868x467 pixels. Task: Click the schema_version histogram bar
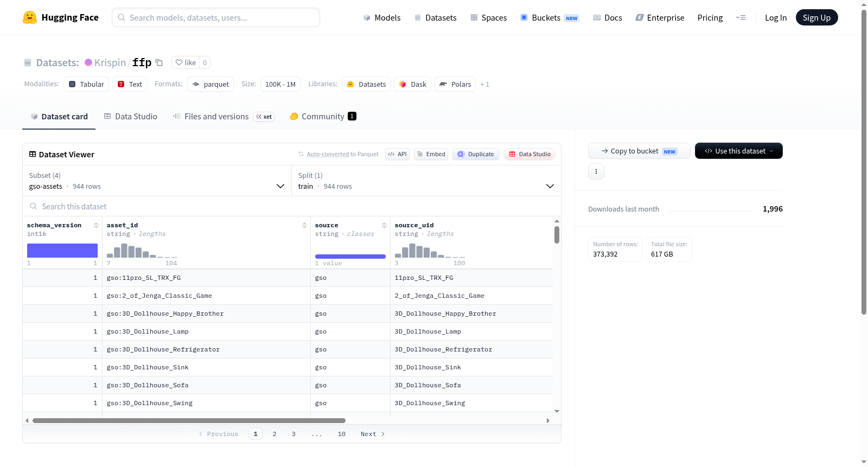[x=62, y=251]
